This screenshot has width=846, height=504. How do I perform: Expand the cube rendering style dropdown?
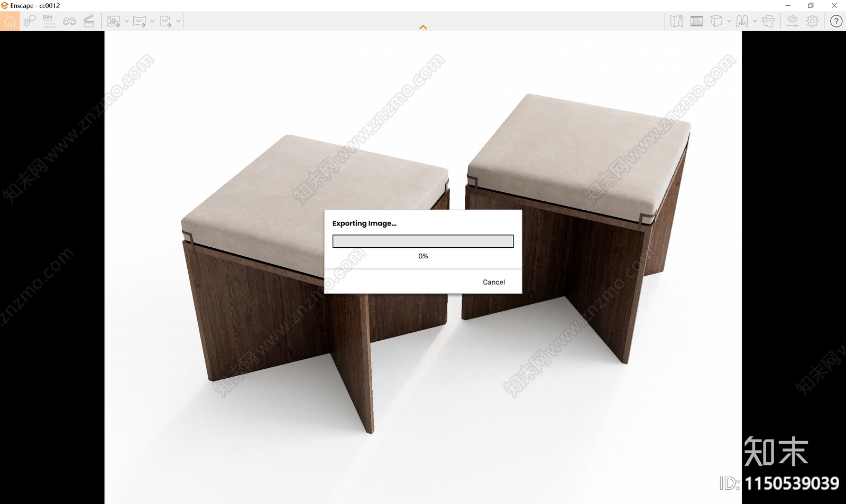pos(729,21)
